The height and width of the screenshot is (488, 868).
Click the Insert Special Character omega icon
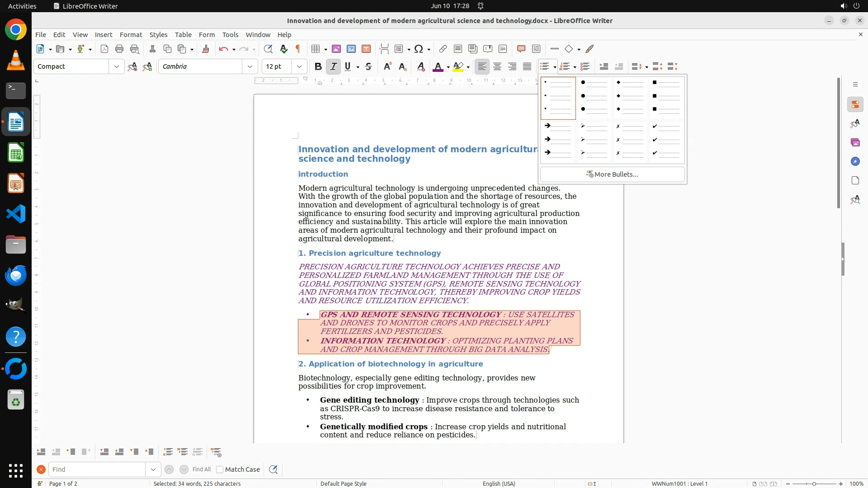coord(419,49)
